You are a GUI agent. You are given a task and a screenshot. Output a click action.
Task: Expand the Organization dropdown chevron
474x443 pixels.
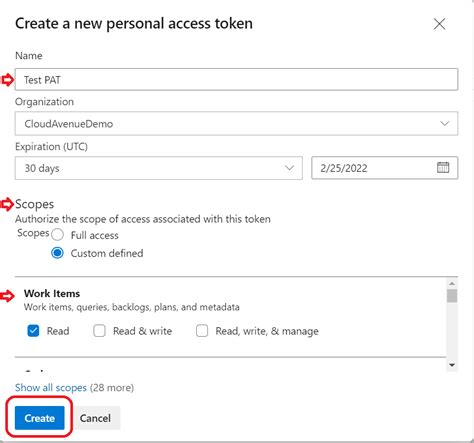444,123
